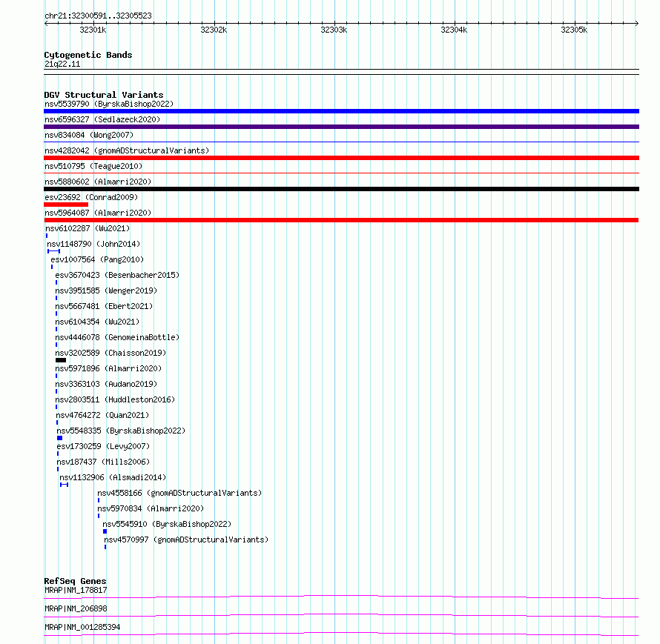660x644 pixels.
Task: Click the short red bar of esv23692
Action: (x=66, y=205)
